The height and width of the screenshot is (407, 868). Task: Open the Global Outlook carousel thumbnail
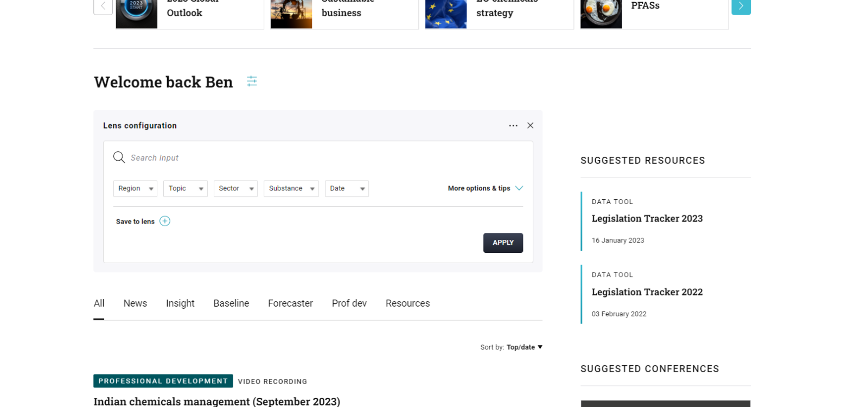coord(137,14)
